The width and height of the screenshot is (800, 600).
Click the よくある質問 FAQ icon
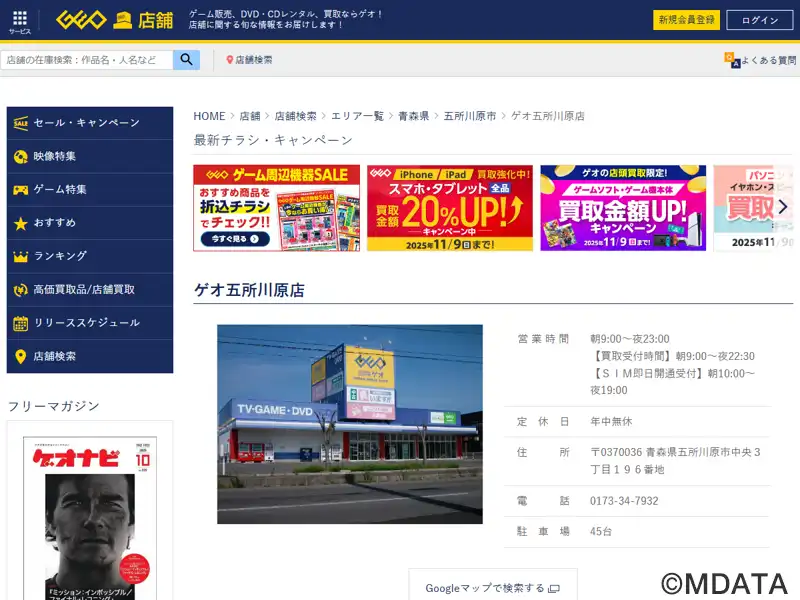pyautogui.click(x=732, y=60)
